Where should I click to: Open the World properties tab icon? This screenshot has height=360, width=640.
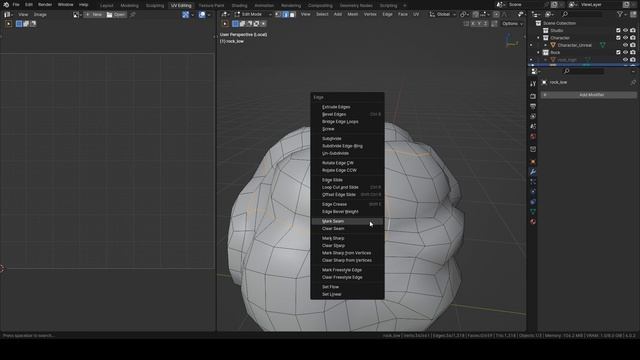click(533, 136)
